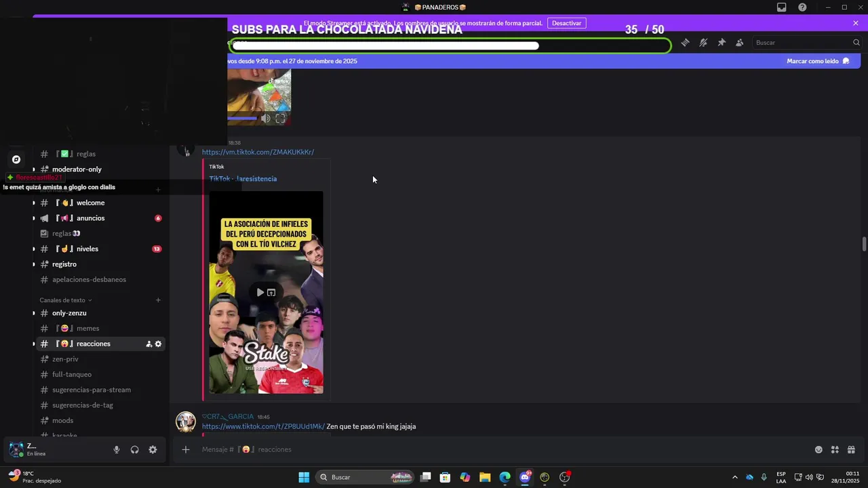Show the member list
Image resolution: width=868 pixels, height=488 pixels.
pyautogui.click(x=740, y=43)
